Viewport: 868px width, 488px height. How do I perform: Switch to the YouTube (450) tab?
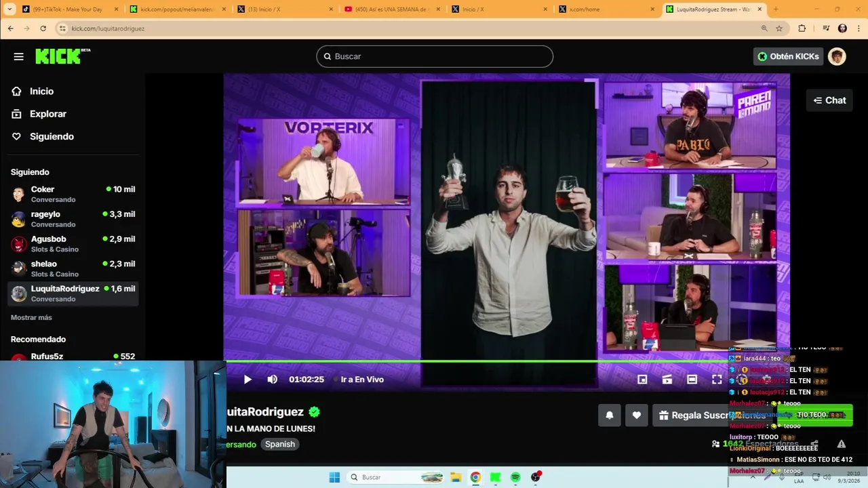[x=392, y=9]
